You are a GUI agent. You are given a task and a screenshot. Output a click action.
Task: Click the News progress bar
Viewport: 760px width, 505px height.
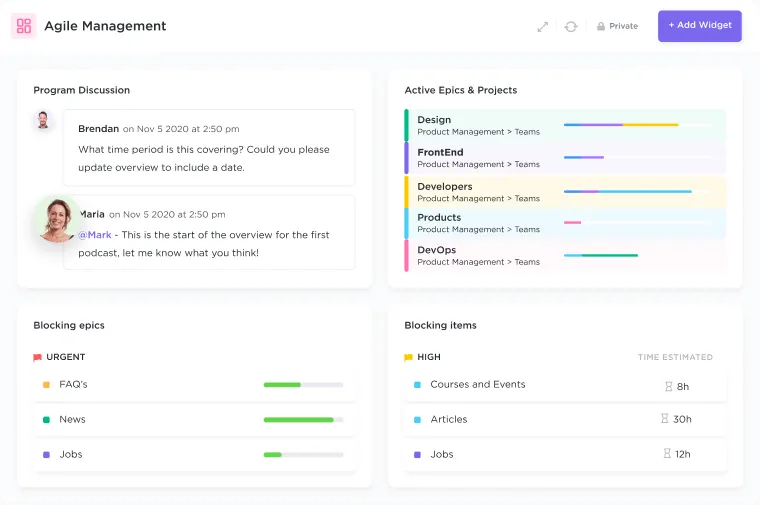303,420
